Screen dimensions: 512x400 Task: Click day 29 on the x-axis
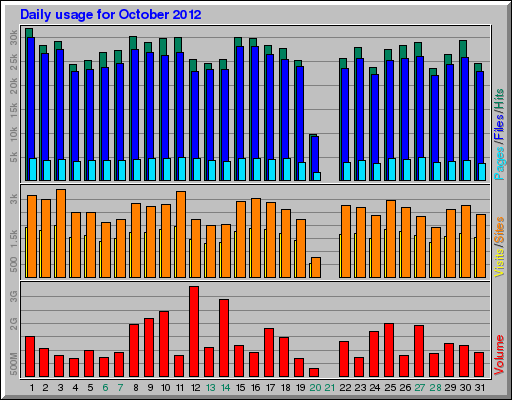coord(450,388)
